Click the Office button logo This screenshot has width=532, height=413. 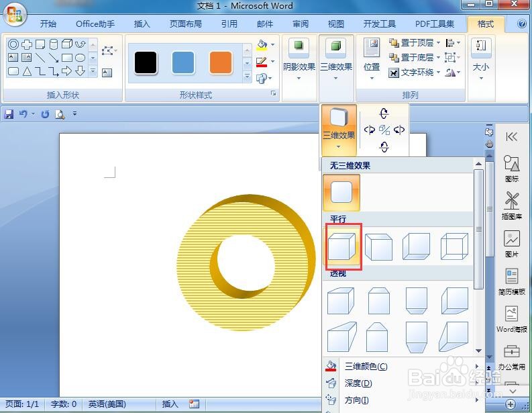click(x=15, y=15)
